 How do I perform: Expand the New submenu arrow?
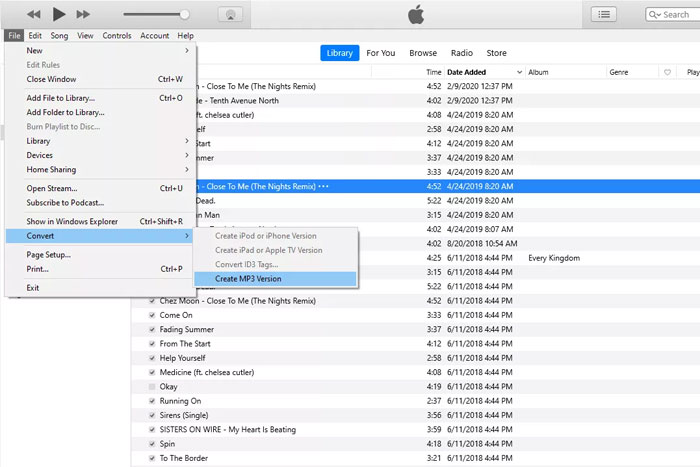[x=187, y=50]
